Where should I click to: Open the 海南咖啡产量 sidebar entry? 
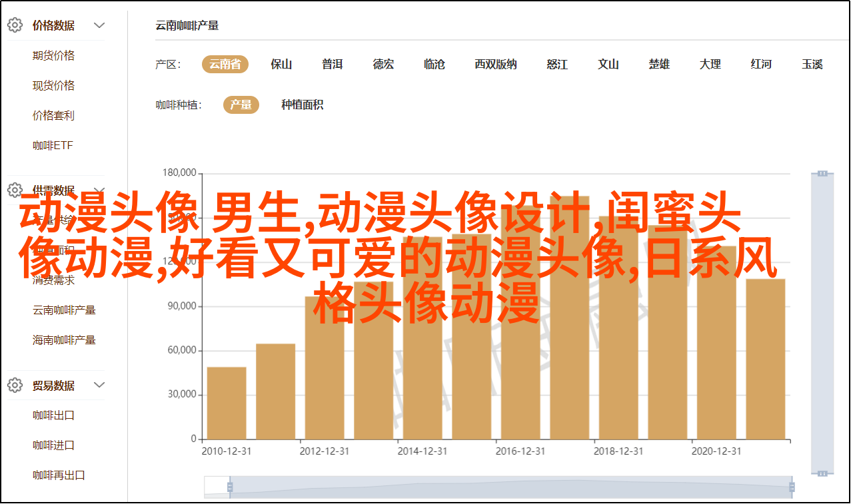pyautogui.click(x=64, y=340)
